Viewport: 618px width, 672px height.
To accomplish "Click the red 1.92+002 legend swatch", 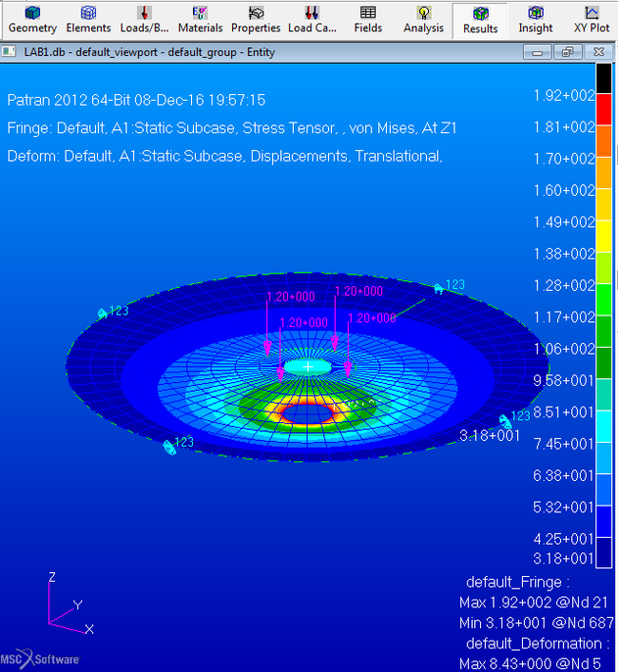I will pyautogui.click(x=604, y=110).
